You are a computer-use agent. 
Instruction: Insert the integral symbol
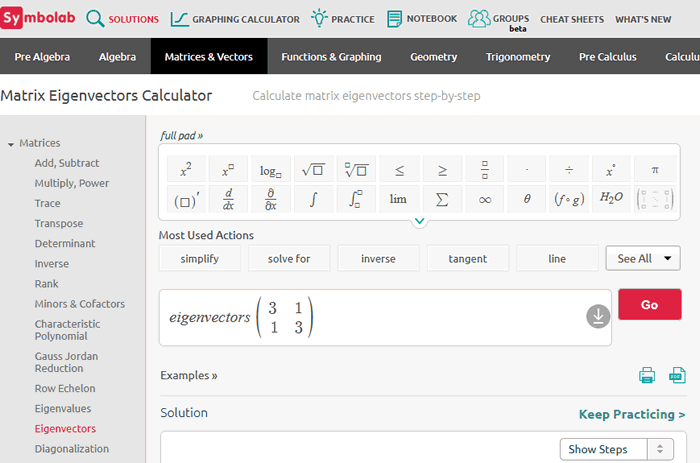pyautogui.click(x=313, y=199)
